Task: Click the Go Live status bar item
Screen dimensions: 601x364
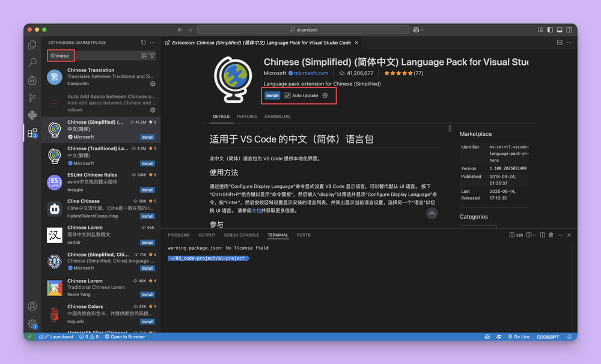Action: (517, 337)
